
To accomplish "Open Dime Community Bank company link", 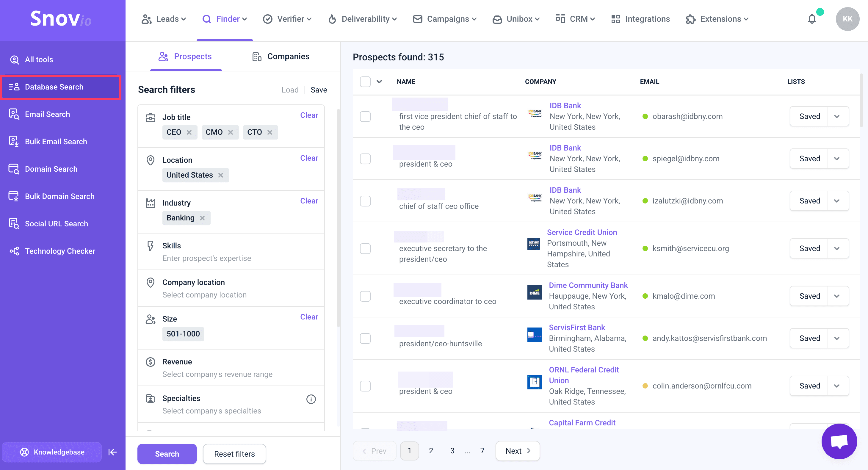I will (588, 285).
